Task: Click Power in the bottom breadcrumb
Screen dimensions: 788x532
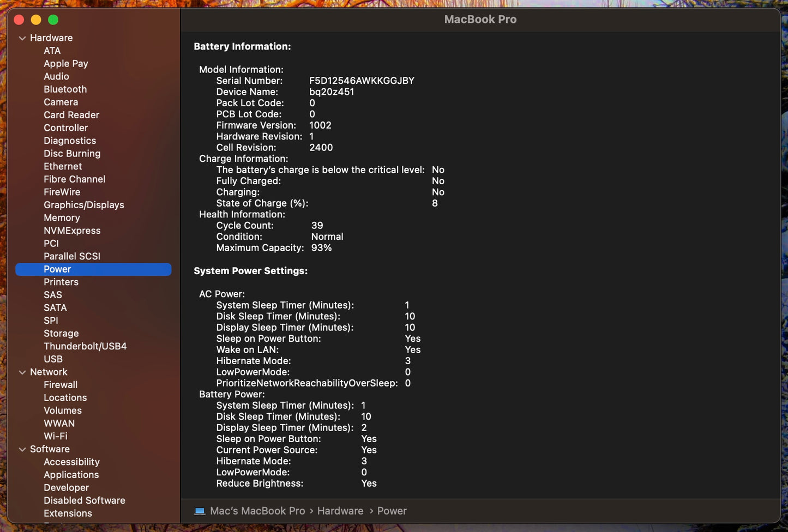Action: 392,511
